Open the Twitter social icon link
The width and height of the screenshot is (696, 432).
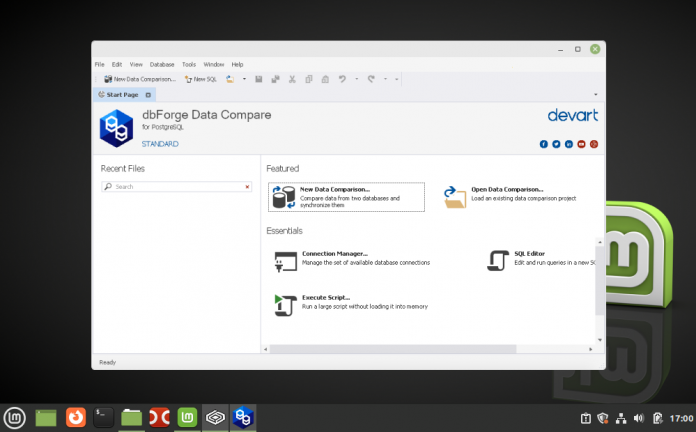[x=556, y=144]
